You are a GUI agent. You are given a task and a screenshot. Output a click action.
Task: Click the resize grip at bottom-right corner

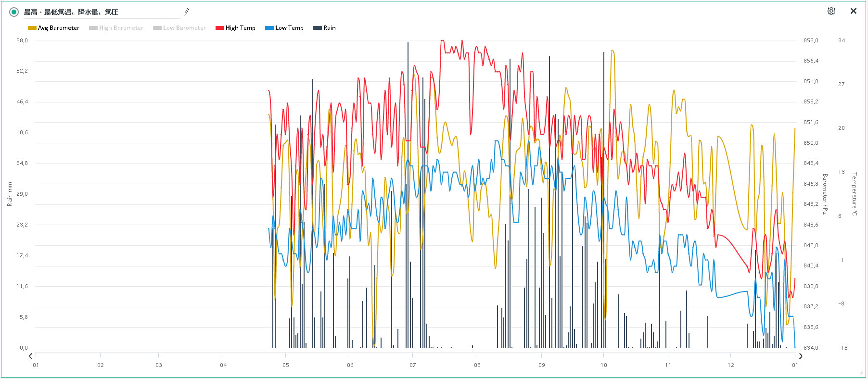pos(861,373)
